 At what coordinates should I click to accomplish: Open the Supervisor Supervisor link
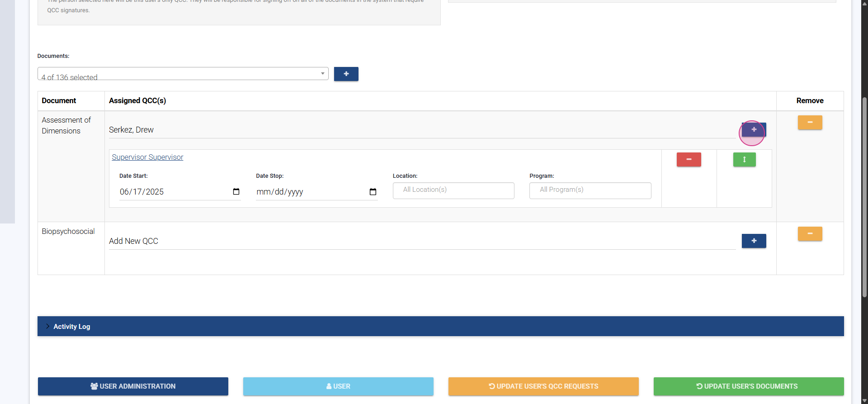pyautogui.click(x=147, y=157)
